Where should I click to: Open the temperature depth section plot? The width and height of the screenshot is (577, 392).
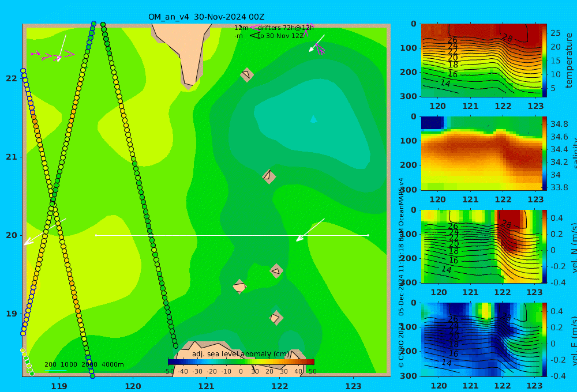click(x=482, y=61)
